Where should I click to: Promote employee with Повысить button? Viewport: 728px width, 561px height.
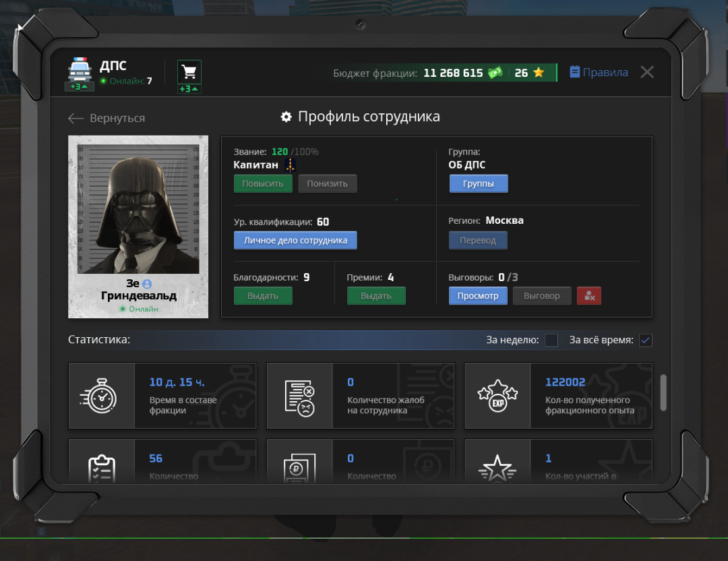point(263,183)
